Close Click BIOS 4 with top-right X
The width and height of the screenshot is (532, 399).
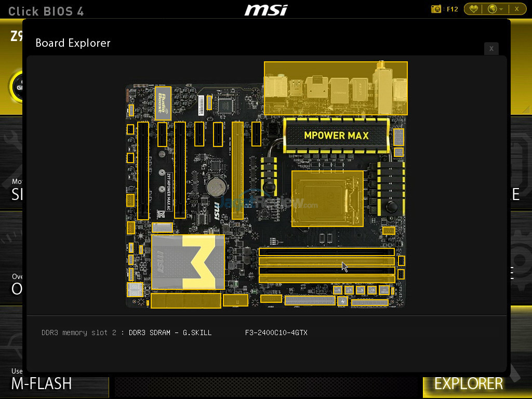click(516, 9)
